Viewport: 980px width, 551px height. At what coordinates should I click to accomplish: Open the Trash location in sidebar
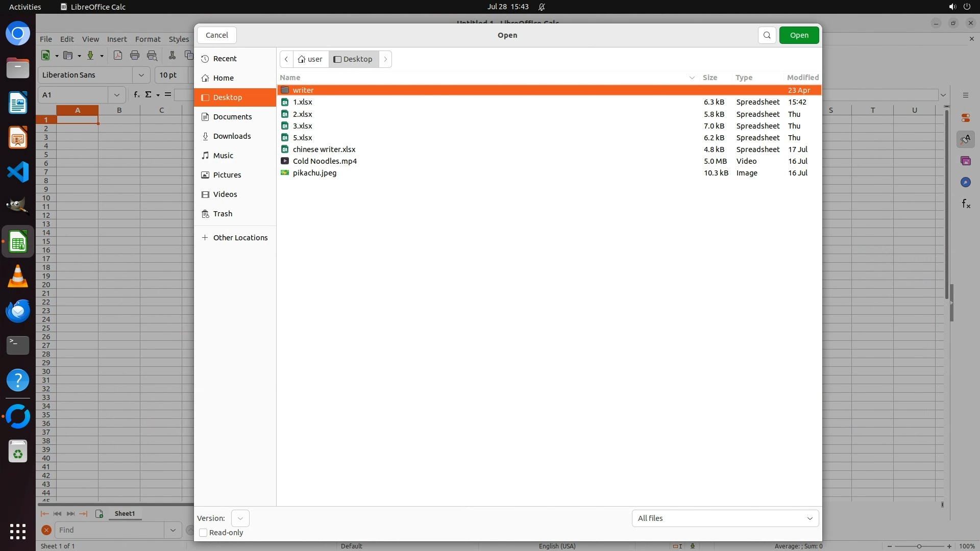click(223, 214)
